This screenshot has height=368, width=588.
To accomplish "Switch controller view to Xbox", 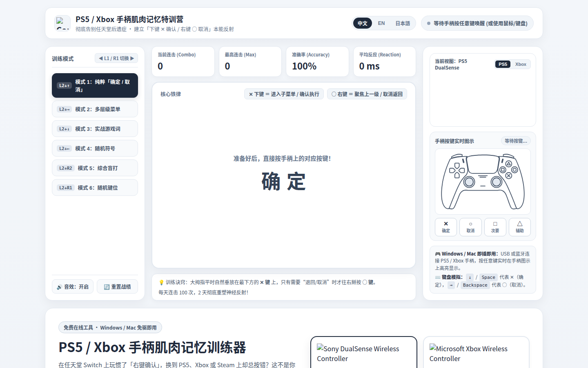I will pyautogui.click(x=521, y=64).
